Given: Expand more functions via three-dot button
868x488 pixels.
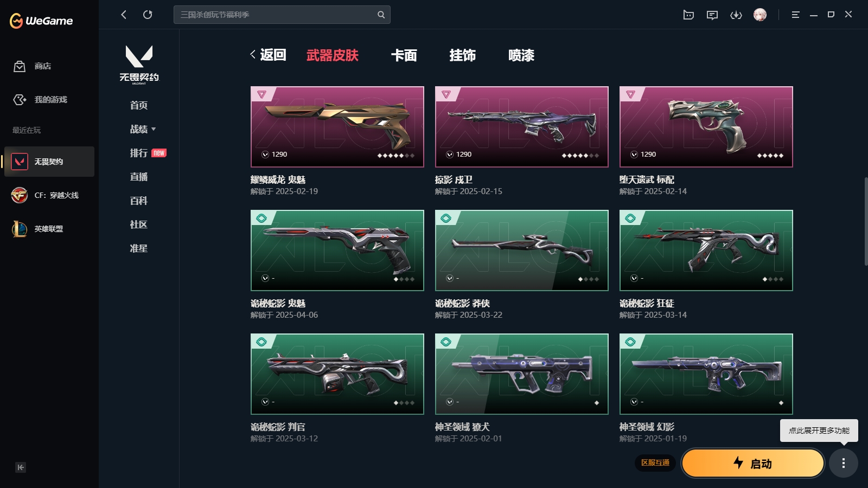Looking at the screenshot, I should 843,463.
